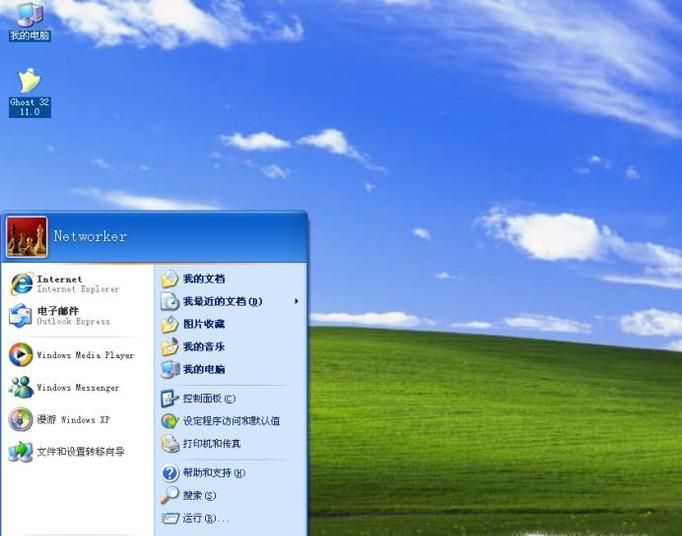
Task: Open the Outlook Express email icon
Action: point(20,315)
